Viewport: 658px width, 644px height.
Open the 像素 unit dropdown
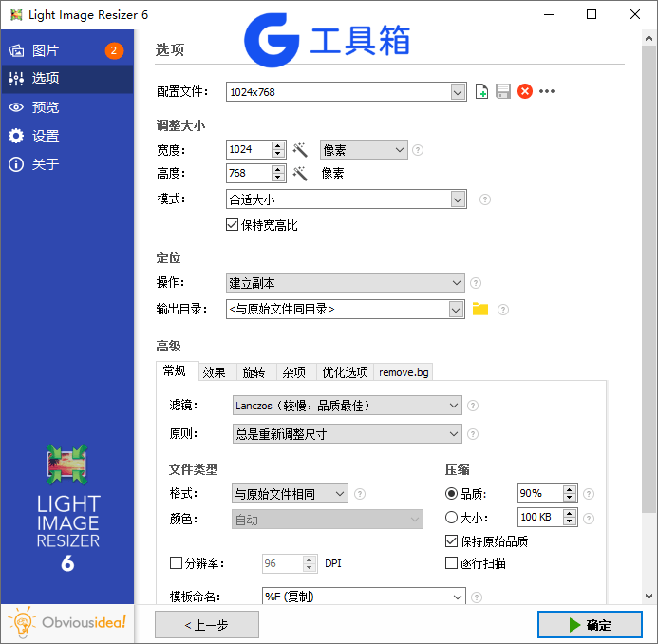pos(364,149)
